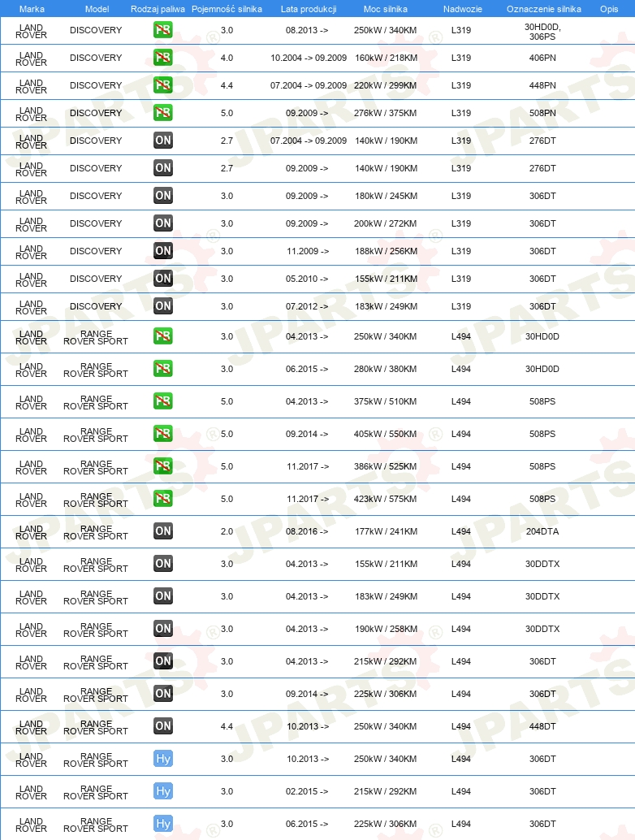This screenshot has width=635, height=840.
Task: Click the diesel ON icon in the 07.2012 Discovery row
Action: (162, 306)
